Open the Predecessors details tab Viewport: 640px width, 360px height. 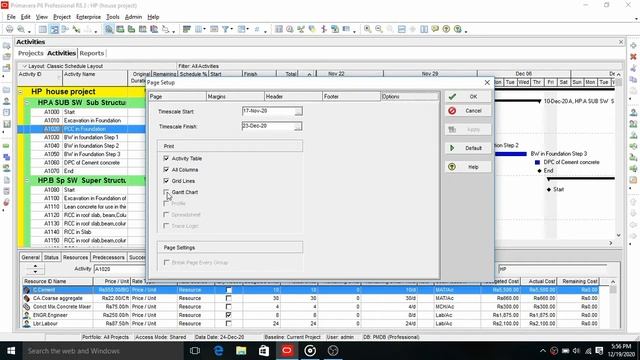(108, 257)
